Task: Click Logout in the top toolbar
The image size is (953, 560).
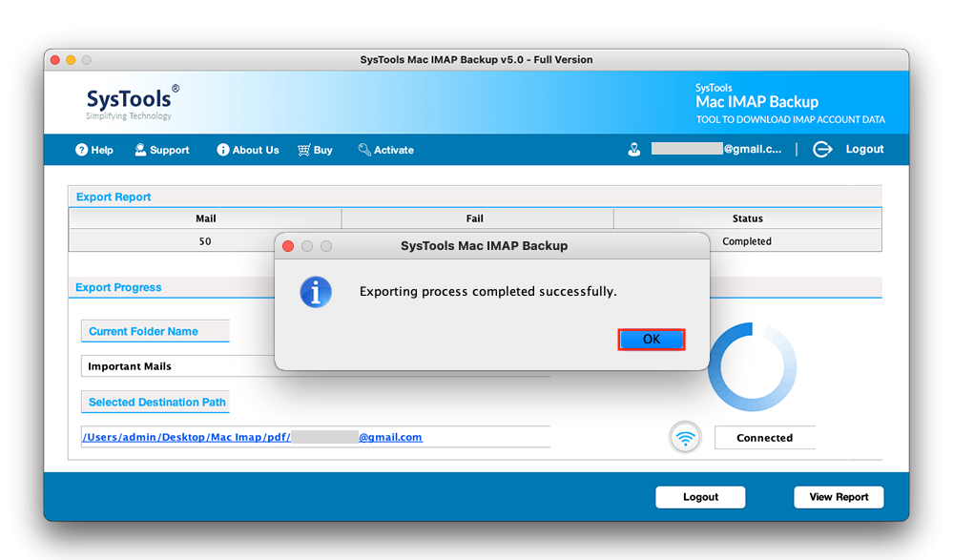Action: tap(864, 149)
